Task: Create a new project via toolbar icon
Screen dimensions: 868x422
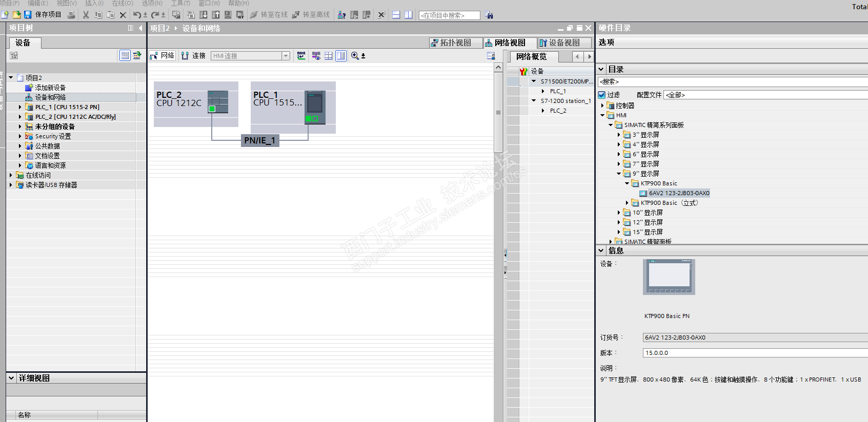Action: coord(5,15)
